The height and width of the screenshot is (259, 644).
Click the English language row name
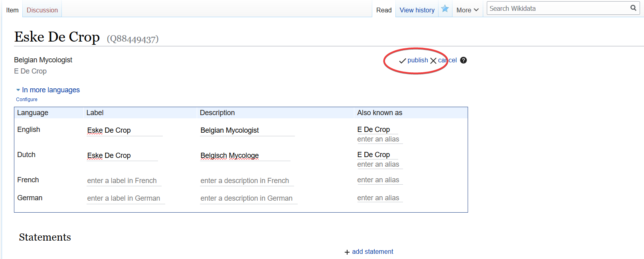[x=29, y=129]
